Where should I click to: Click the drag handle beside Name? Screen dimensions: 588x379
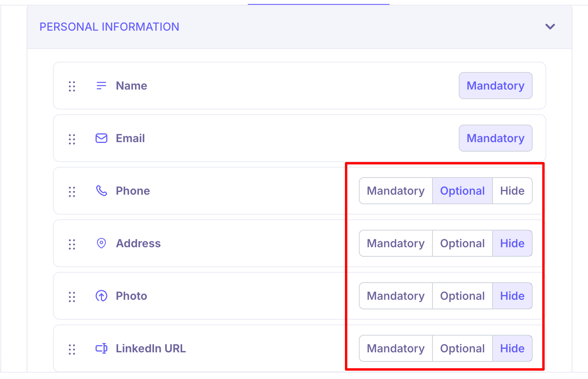coord(72,86)
